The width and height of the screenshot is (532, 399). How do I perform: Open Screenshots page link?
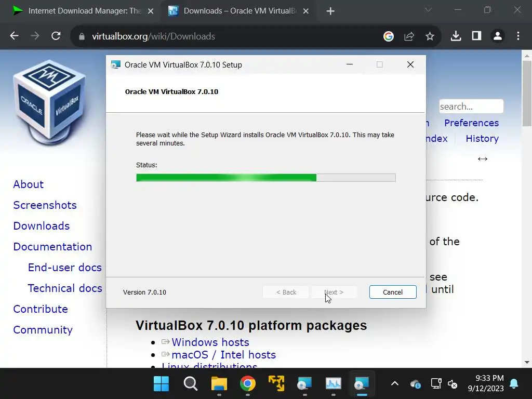(45, 205)
